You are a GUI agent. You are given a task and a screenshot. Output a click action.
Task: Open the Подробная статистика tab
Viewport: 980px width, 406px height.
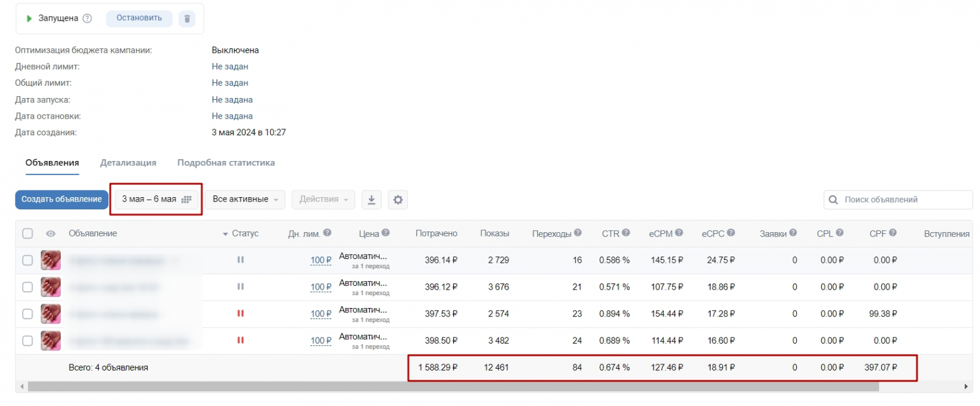pyautogui.click(x=226, y=163)
